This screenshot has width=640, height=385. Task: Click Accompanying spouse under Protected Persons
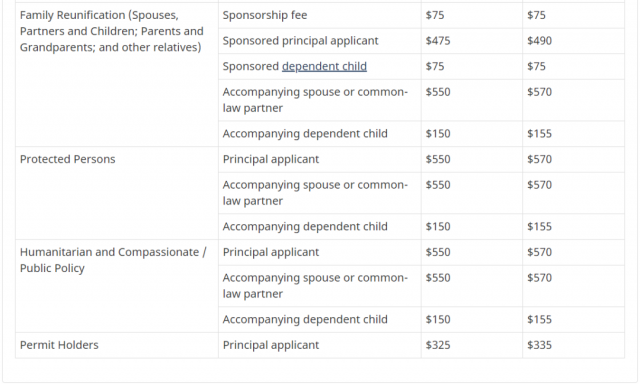pyautogui.click(x=315, y=193)
